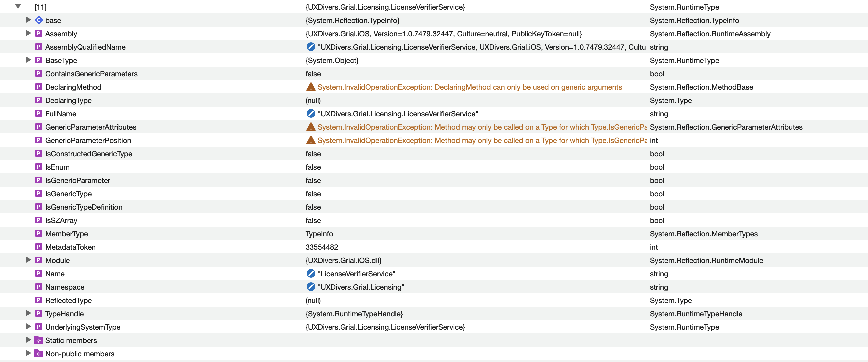
Task: Expand the Module node
Action: [29, 260]
